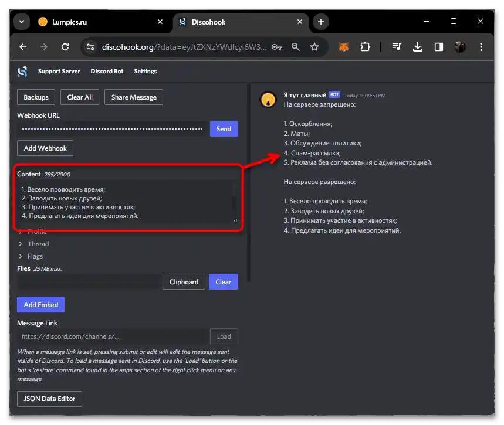Focus the Webhook URL field
The height and width of the screenshot is (425, 504).
point(112,129)
